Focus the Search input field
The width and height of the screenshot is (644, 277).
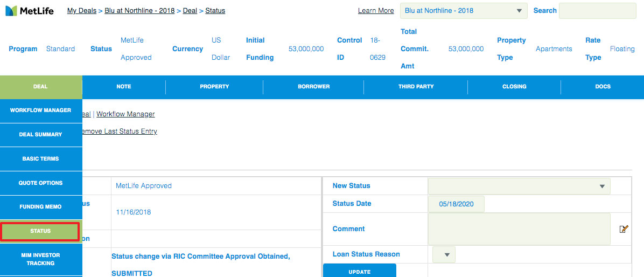598,11
